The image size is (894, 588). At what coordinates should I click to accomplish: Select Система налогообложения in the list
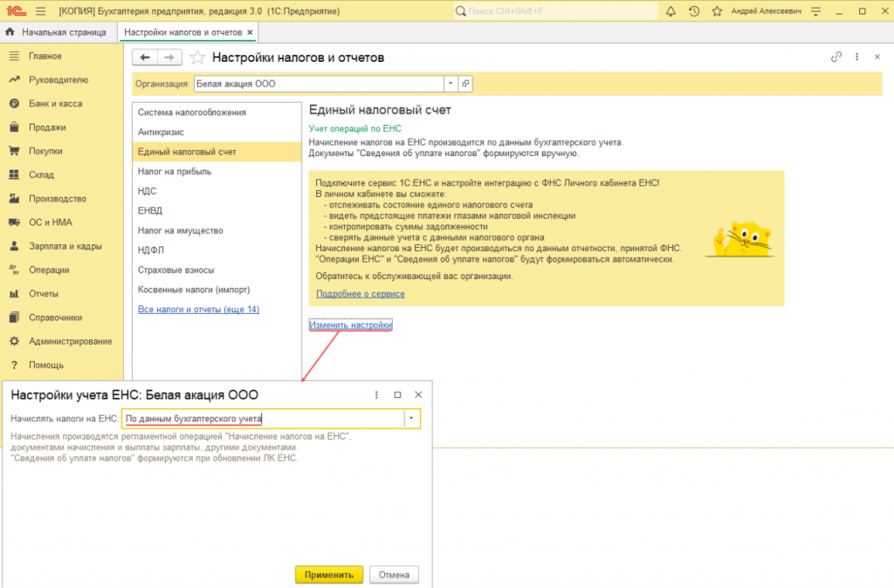(217, 113)
